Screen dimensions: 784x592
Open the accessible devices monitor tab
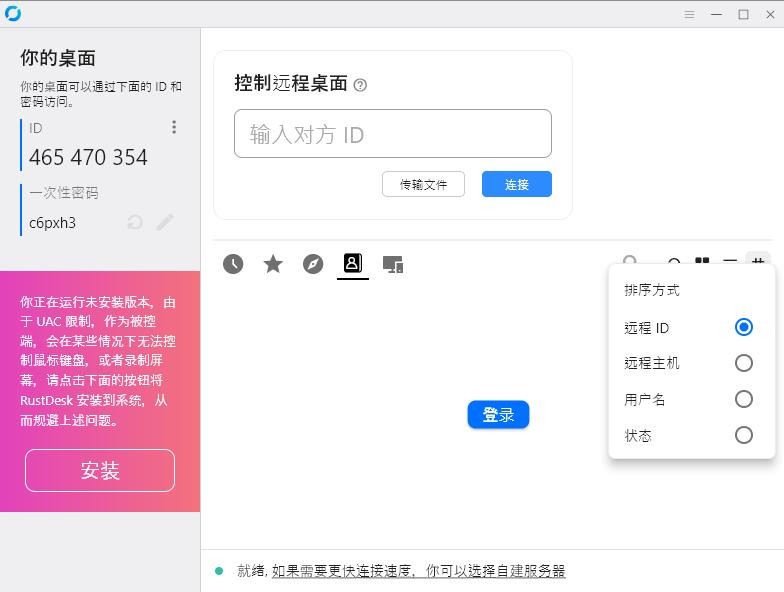point(393,264)
